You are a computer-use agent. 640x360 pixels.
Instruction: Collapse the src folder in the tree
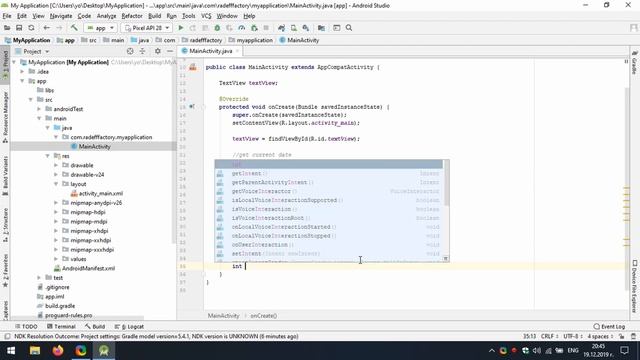point(31,100)
